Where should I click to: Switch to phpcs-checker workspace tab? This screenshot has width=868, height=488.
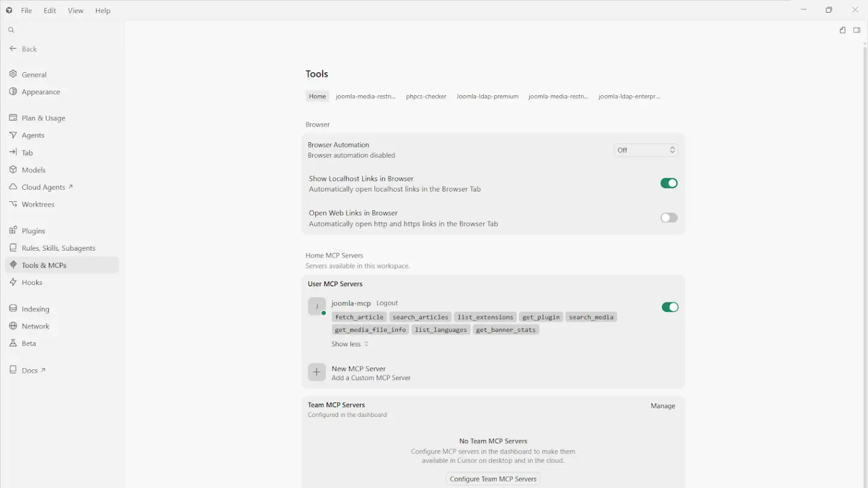(x=426, y=96)
